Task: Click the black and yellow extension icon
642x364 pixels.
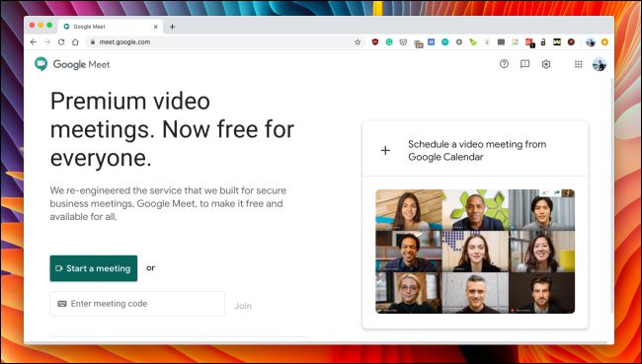Action: click(557, 41)
